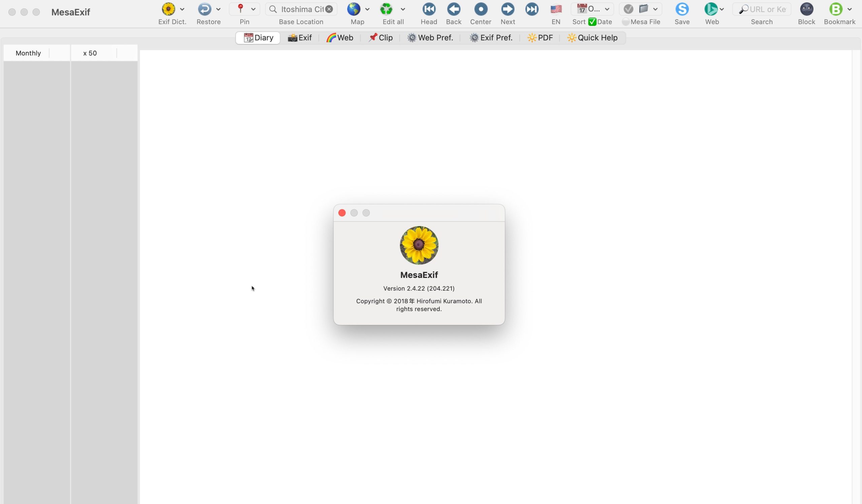Screen dimensions: 862x504
Task: Switch to the Clip tab
Action: (380, 38)
